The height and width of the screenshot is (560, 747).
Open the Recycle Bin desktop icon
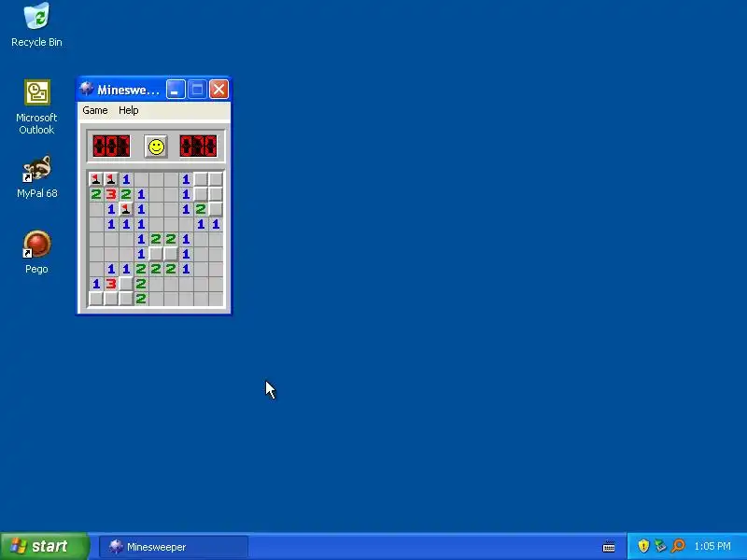pyautogui.click(x=36, y=25)
